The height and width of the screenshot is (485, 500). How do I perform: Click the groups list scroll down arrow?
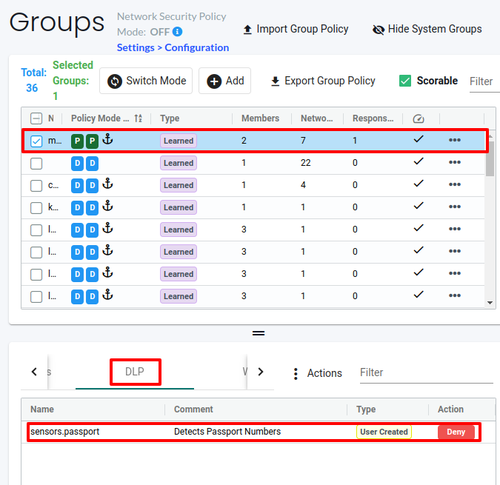pyautogui.click(x=490, y=303)
